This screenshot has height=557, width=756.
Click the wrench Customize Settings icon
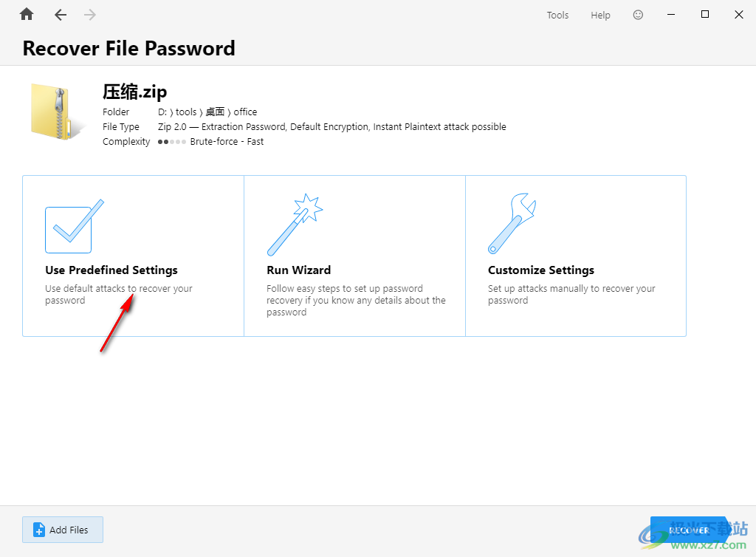[512, 223]
